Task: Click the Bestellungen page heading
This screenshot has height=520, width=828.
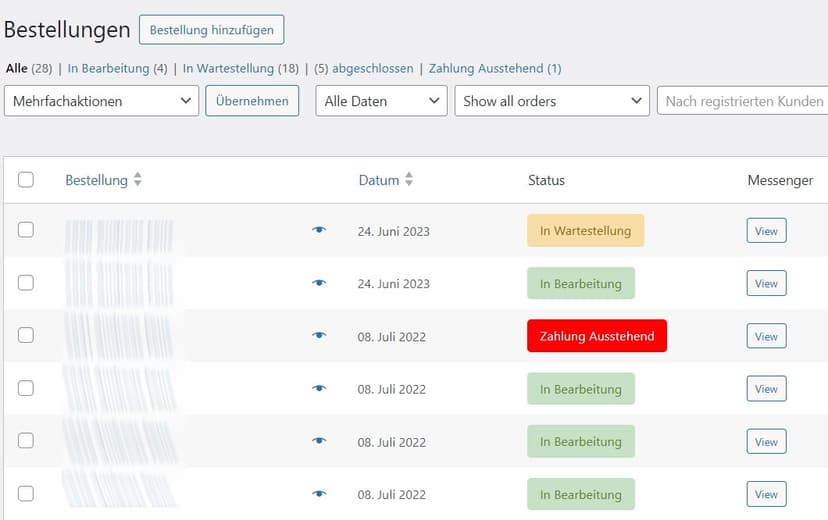Action: [67, 30]
